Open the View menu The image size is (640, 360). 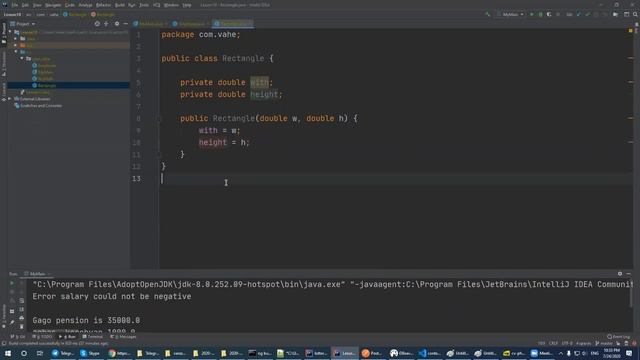coord(37,5)
